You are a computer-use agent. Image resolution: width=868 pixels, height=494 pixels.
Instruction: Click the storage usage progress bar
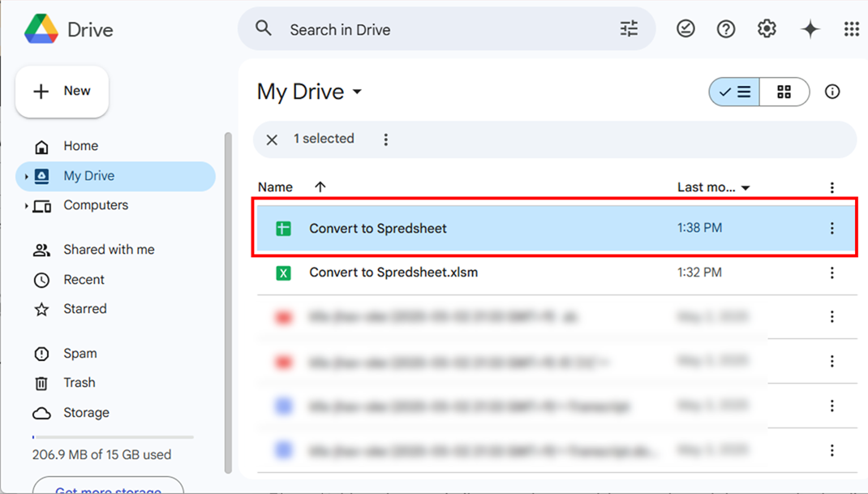click(113, 437)
